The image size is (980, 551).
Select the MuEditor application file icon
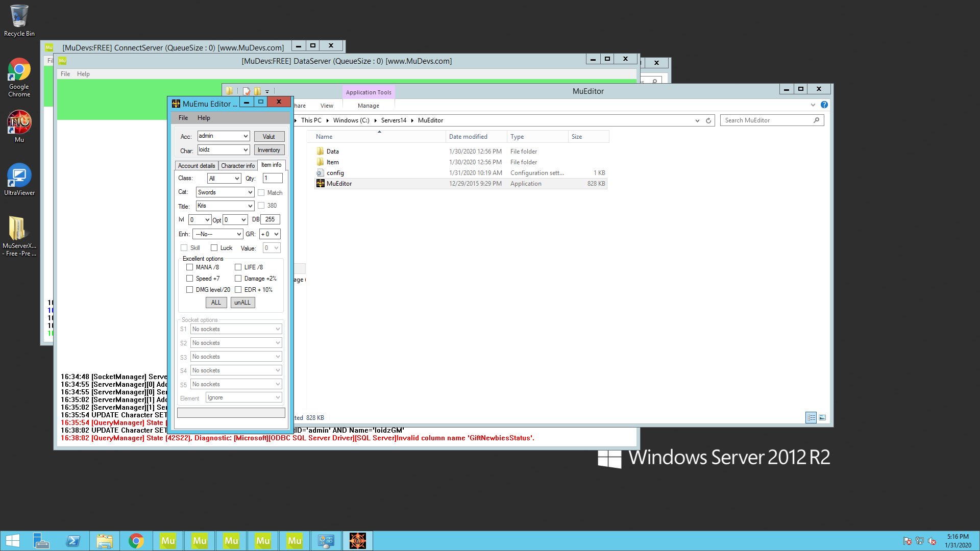[321, 184]
